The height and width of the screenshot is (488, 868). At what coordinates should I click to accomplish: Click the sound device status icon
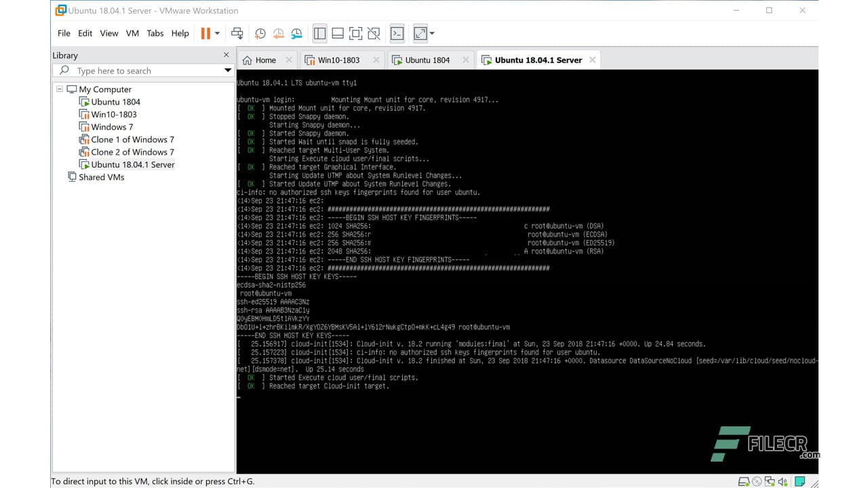pos(783,481)
